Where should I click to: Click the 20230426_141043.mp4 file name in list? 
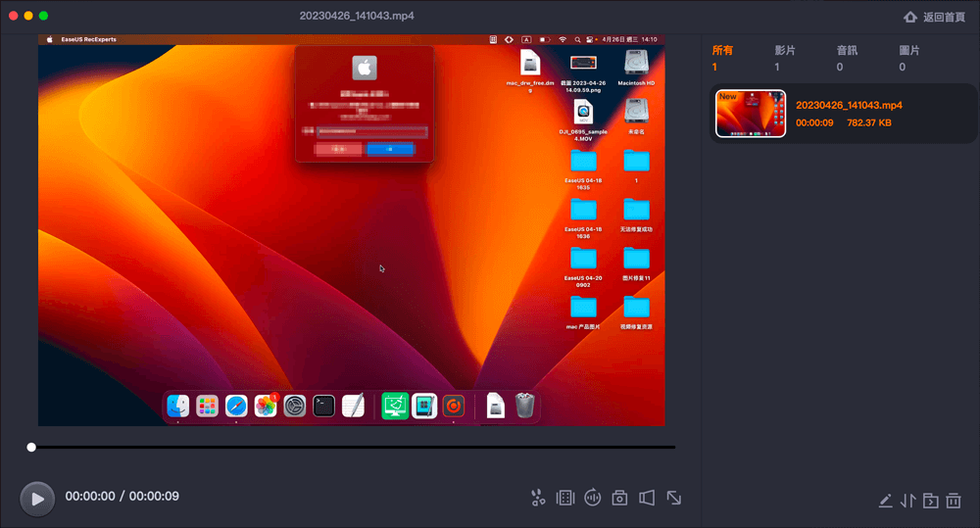849,105
